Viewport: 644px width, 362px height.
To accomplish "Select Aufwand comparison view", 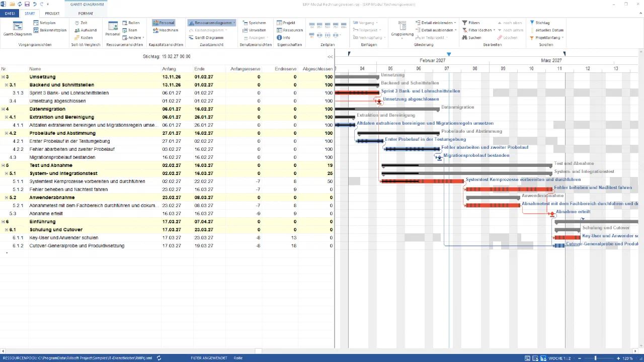I will tap(85, 30).
